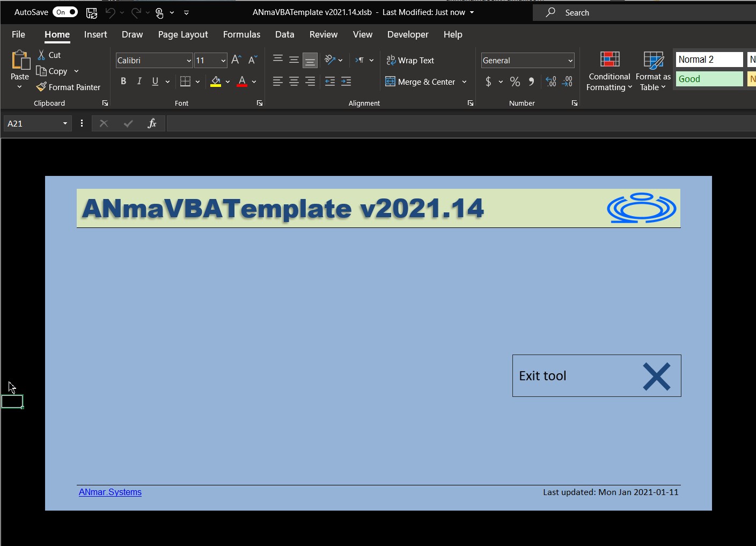Expand the General number format dropdown
Screen dimensions: 756x546
(570, 61)
